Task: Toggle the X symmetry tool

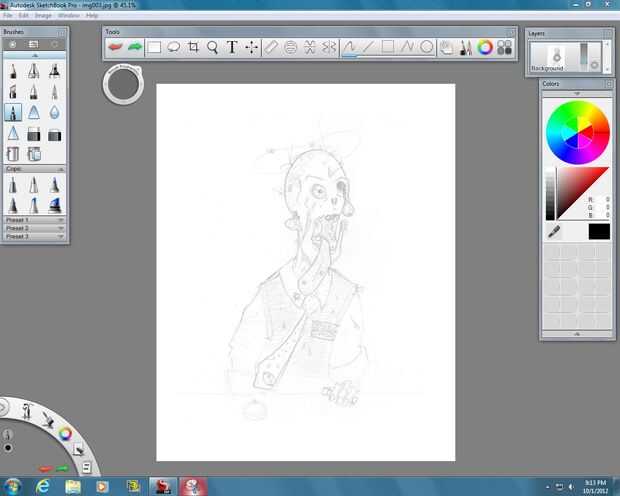Action: coord(310,47)
